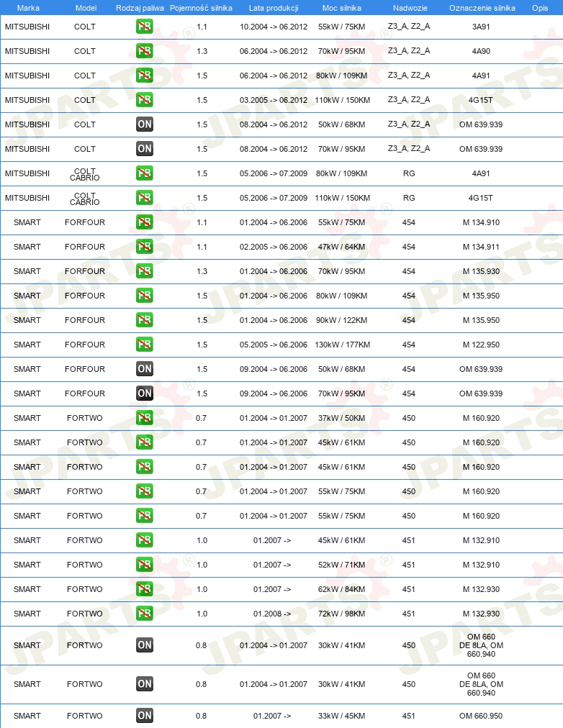Click petrol icon for Fortwo 62kW / 84KM
The width and height of the screenshot is (563, 728).
click(145, 589)
